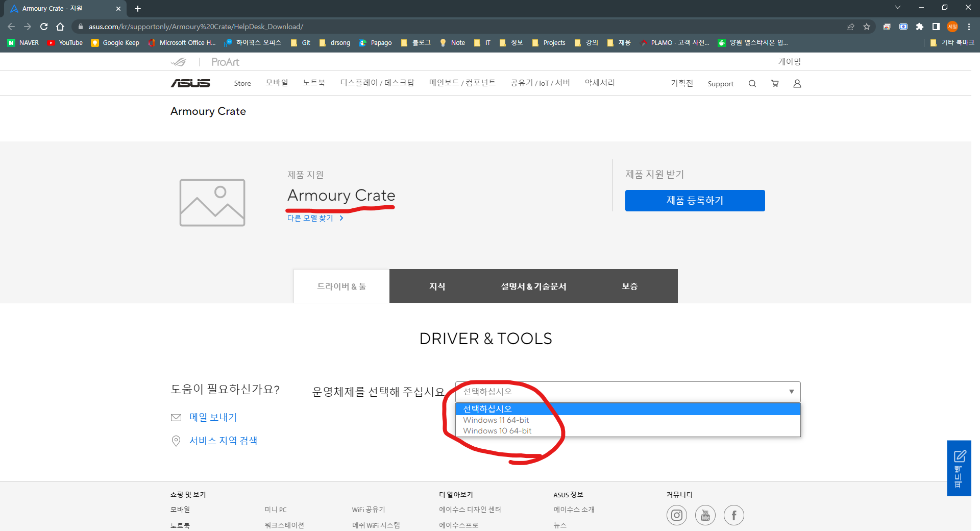Choose the 선택하십시오 option in dropdown
Viewport: 980px width, 531px height.
click(628, 409)
